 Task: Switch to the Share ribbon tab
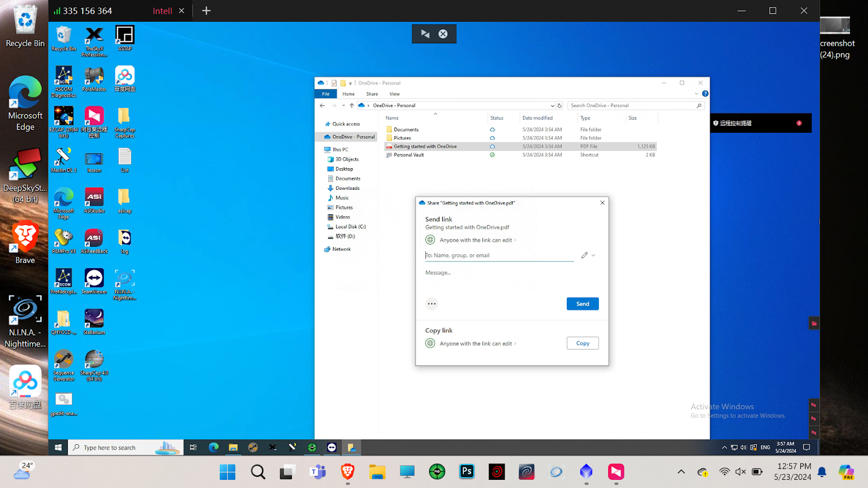pos(372,94)
